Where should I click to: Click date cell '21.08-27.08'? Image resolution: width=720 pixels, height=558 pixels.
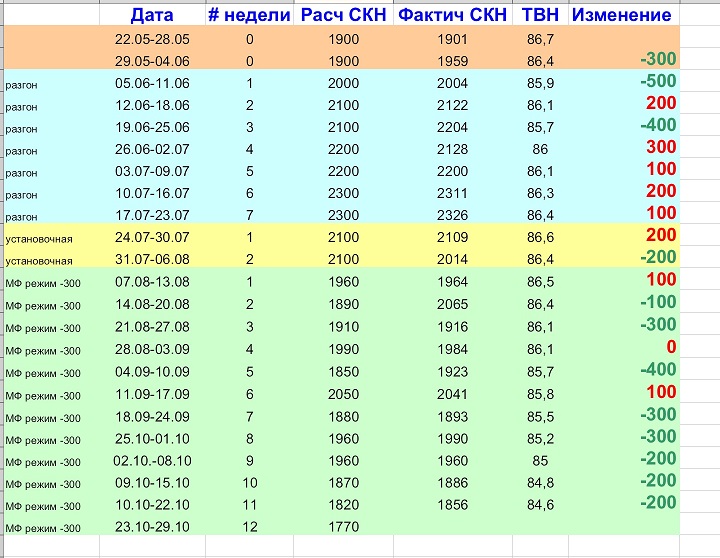pyautogui.click(x=152, y=327)
